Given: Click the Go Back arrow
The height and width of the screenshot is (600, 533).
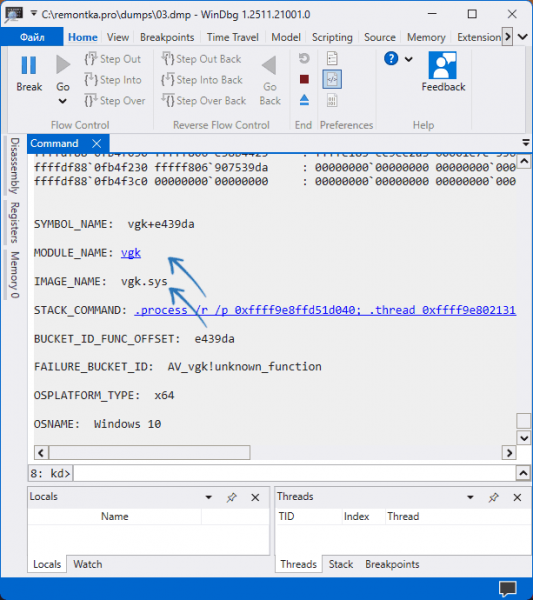Looking at the screenshot, I should pos(269,65).
